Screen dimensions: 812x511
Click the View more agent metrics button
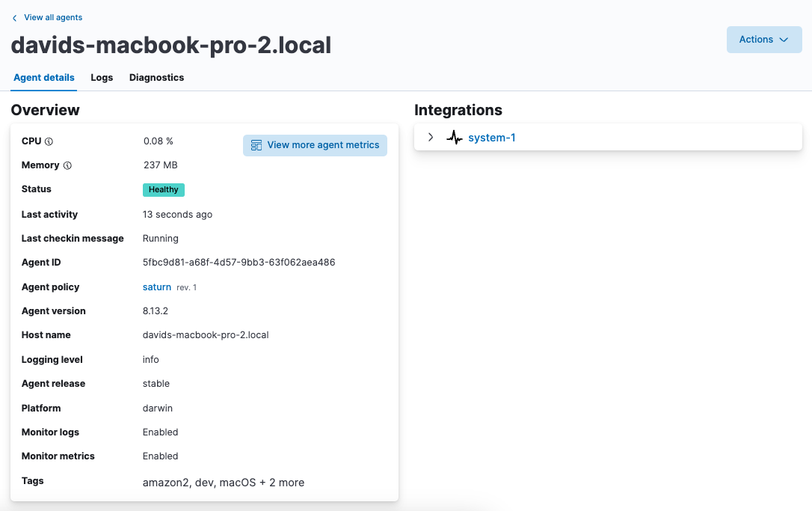[315, 145]
